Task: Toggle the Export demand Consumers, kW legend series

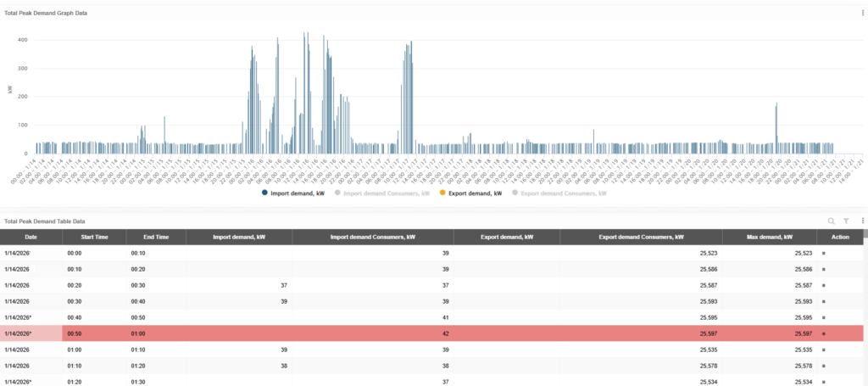Action: click(559, 193)
